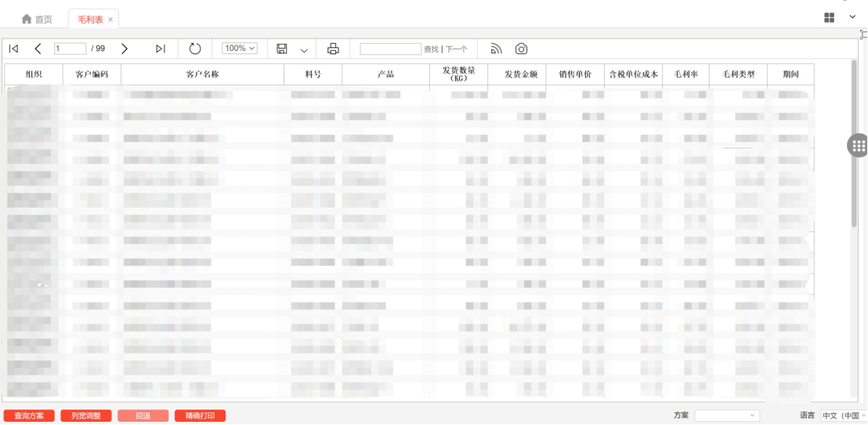Print the report using the printer icon

333,49
